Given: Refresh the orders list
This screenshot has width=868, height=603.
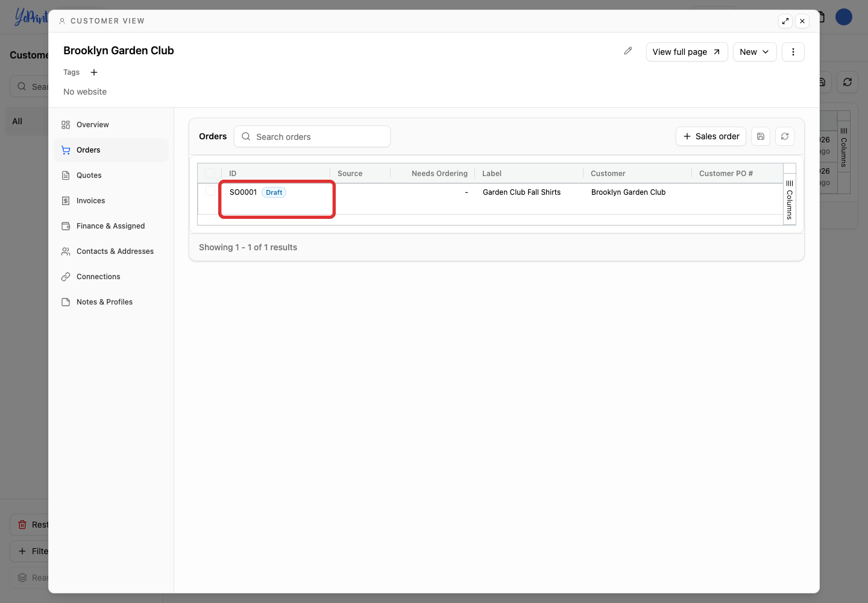Looking at the screenshot, I should pos(785,136).
